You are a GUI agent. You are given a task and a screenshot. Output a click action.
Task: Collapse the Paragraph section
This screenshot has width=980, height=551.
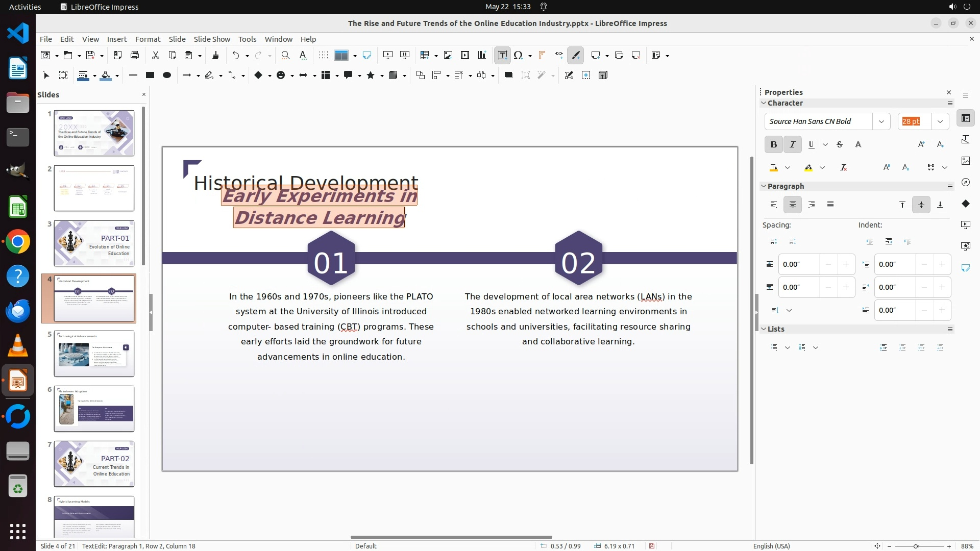coord(764,186)
